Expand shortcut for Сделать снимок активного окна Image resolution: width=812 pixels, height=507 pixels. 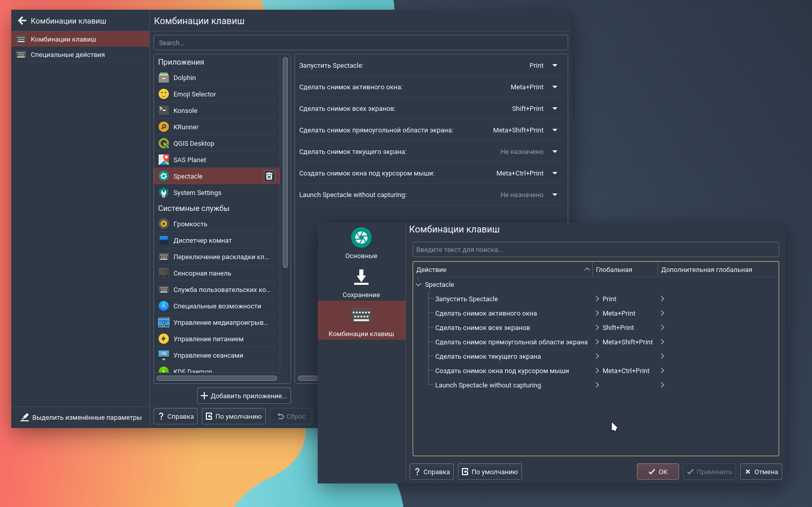pyautogui.click(x=555, y=87)
